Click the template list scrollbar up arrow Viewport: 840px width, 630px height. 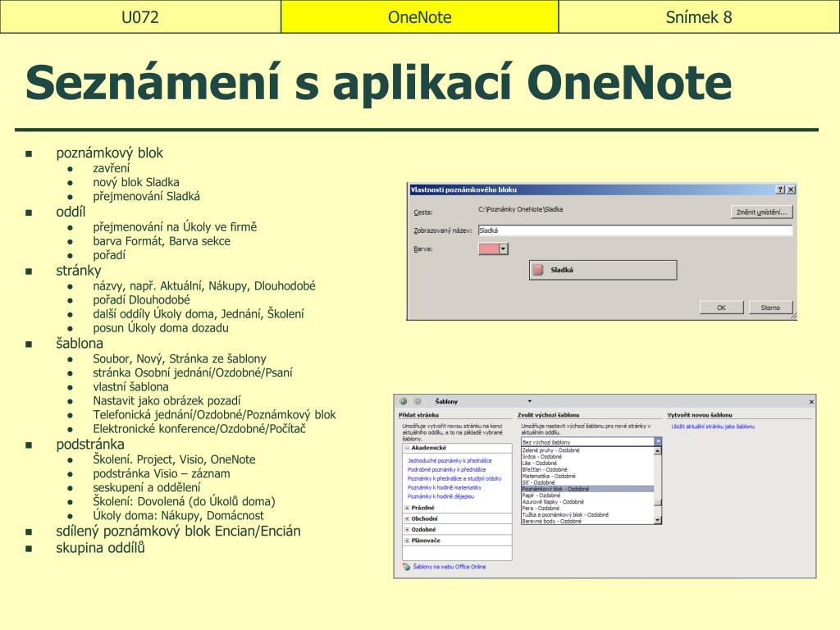658,451
